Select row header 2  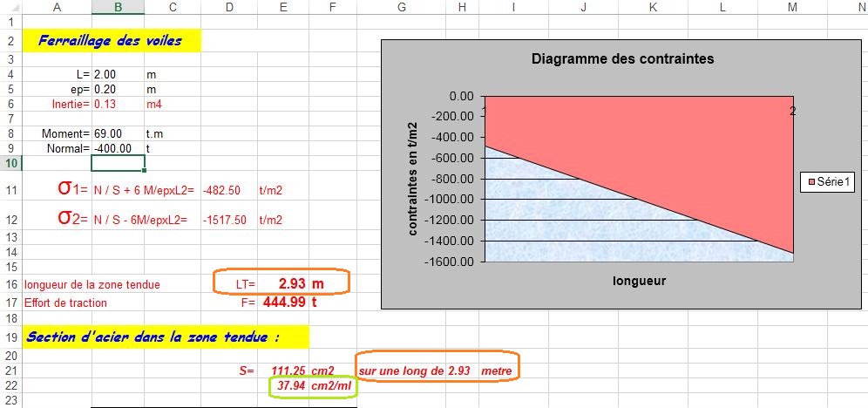11,41
